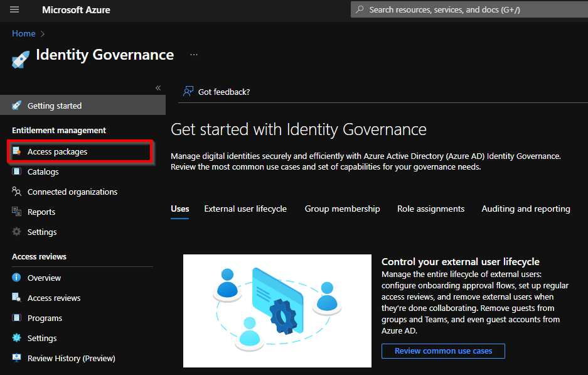Image resolution: width=588 pixels, height=375 pixels.
Task: Open the ellipsis menu beside Identity Governance
Action: tap(194, 55)
